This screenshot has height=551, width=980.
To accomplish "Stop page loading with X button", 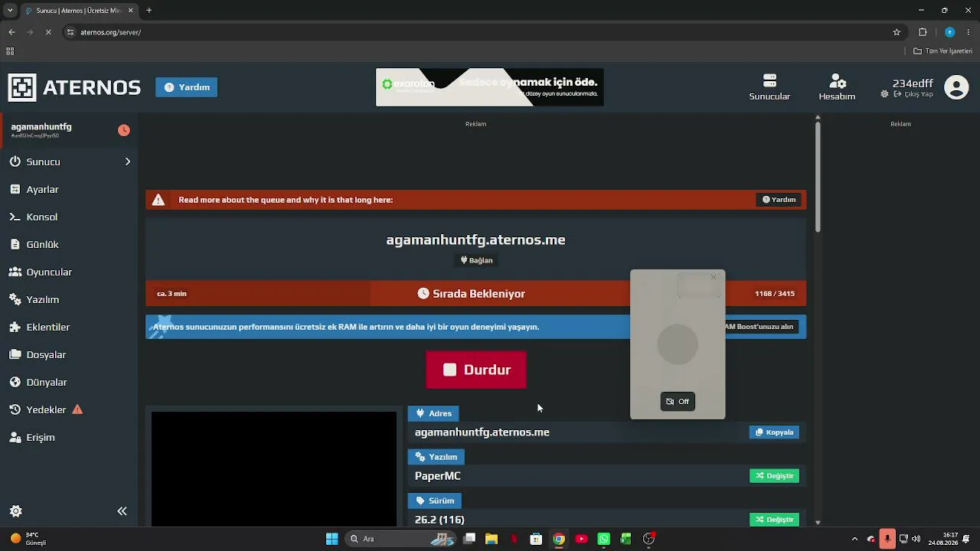I will point(48,32).
